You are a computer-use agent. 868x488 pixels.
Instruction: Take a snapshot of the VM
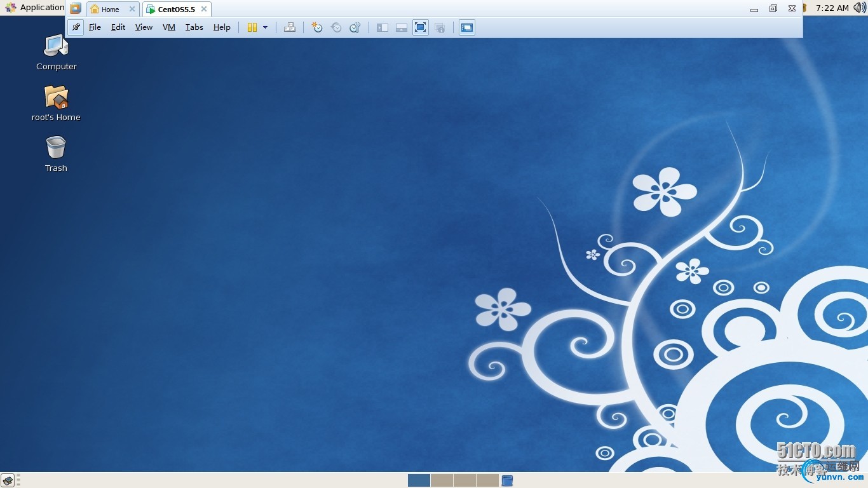(317, 27)
